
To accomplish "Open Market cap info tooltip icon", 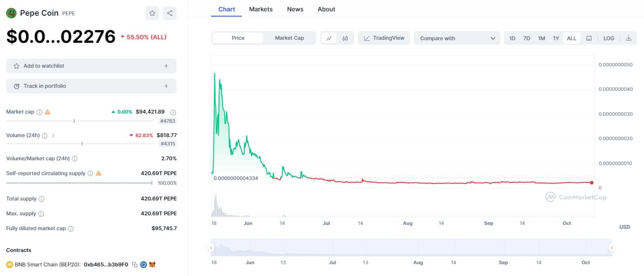I will [39, 112].
